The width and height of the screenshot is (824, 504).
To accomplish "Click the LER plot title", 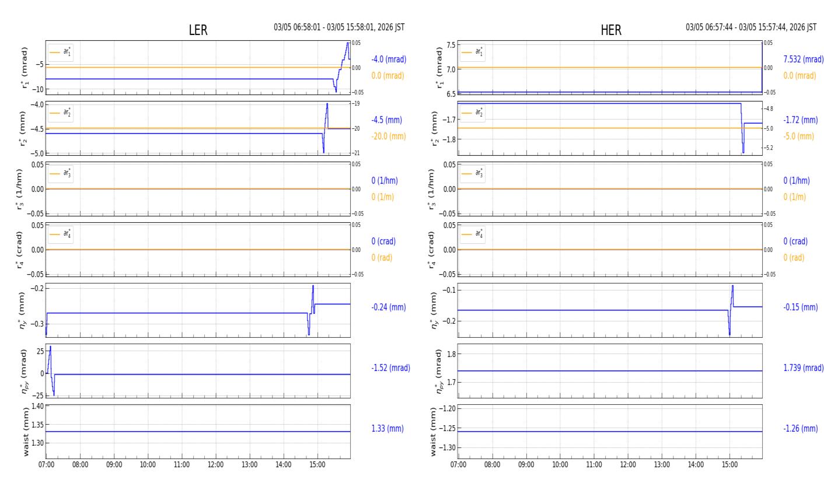I will [198, 30].
